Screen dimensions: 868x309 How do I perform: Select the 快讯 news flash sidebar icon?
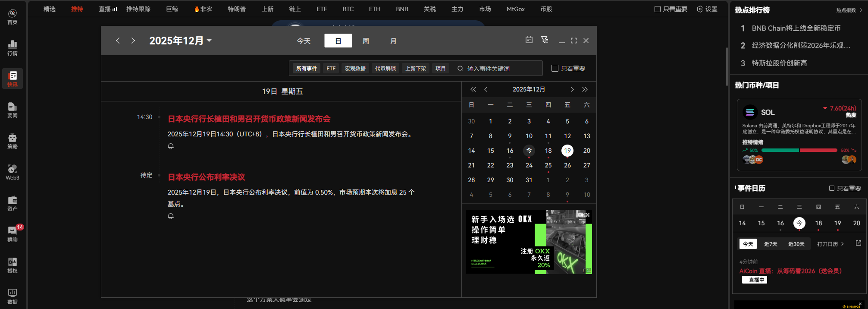[13, 79]
